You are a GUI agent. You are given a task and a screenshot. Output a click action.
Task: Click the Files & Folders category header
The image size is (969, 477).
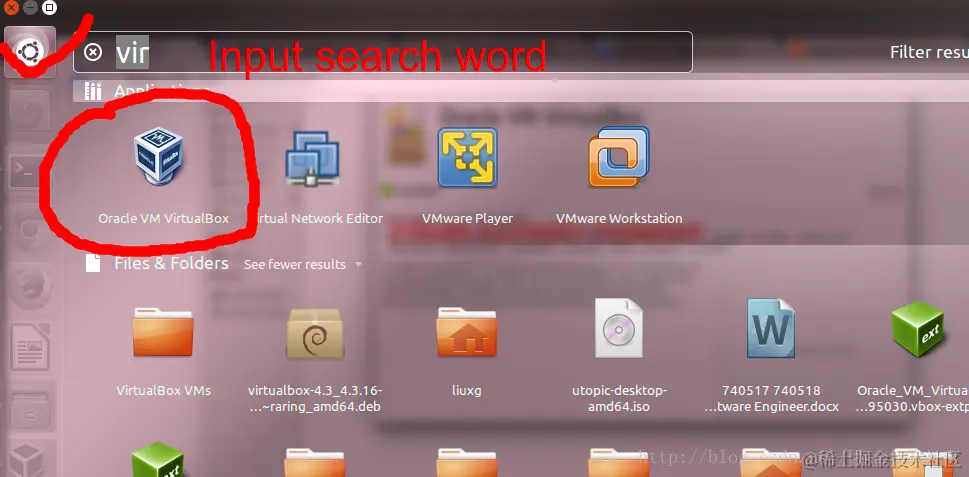[171, 264]
